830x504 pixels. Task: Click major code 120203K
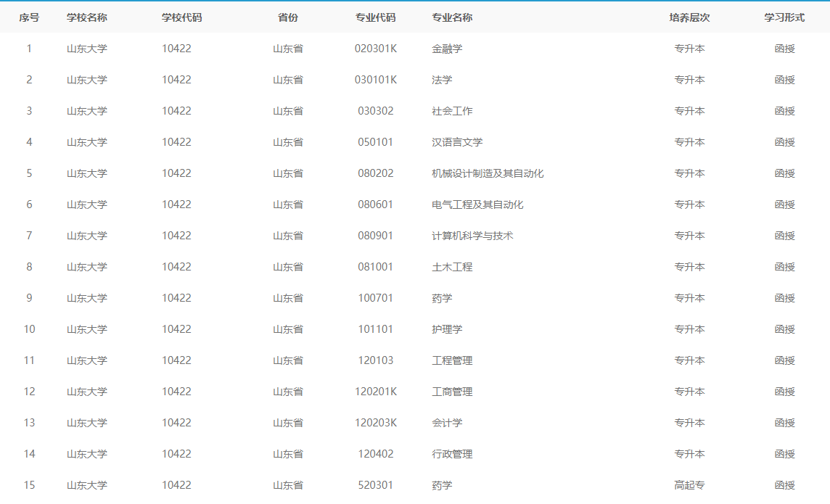tap(375, 423)
